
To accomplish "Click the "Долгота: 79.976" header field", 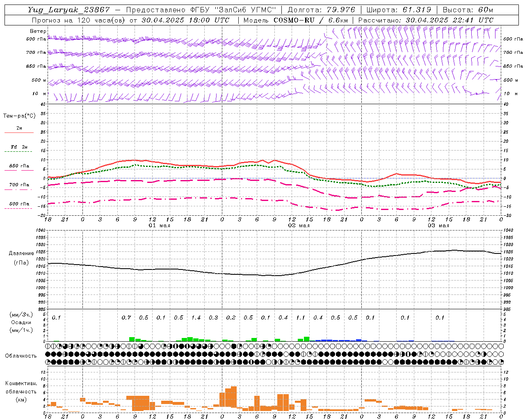I will [321, 10].
